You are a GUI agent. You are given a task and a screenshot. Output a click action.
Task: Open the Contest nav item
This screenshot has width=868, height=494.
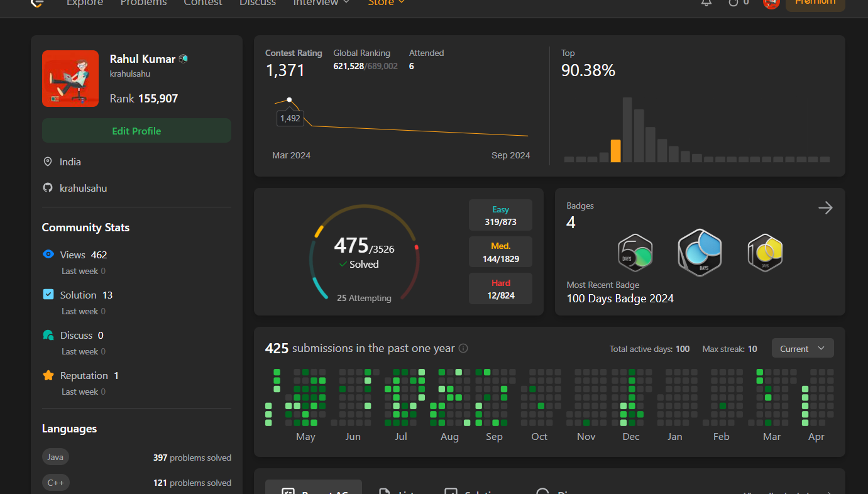pos(203,3)
